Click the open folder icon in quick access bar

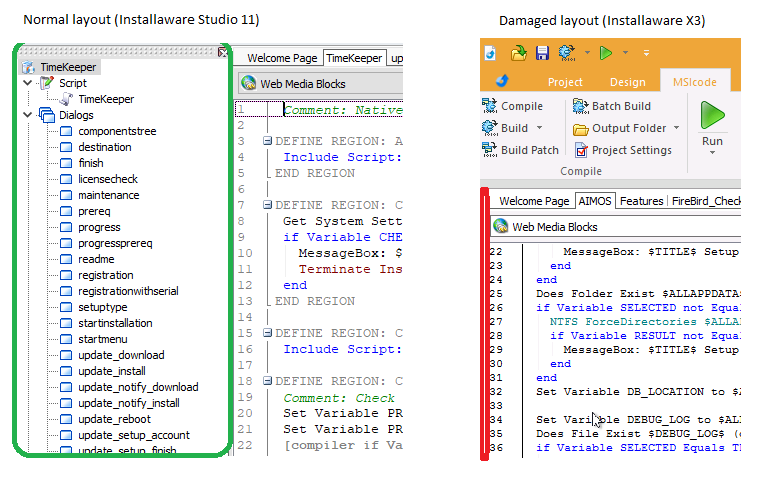coord(519,52)
